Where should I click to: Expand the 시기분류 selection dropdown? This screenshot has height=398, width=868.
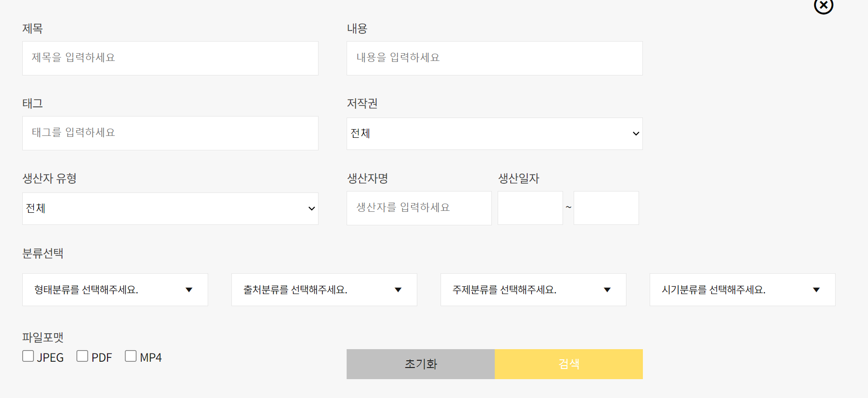[742, 290]
